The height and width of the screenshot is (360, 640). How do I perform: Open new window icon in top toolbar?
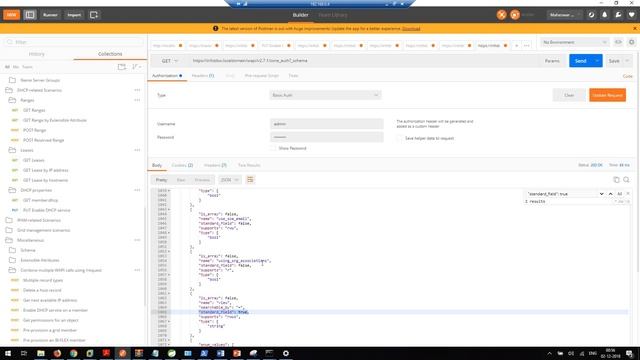tap(93, 15)
